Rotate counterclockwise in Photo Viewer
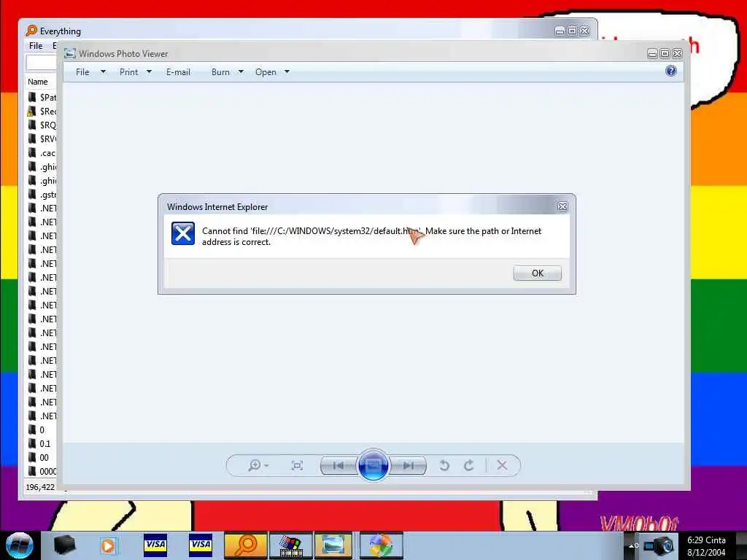This screenshot has width=747, height=560. point(444,465)
